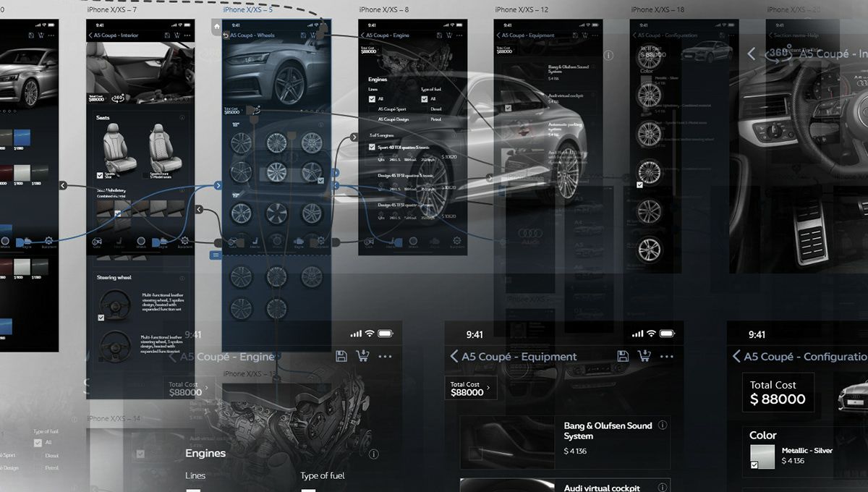Expand Total Cost chevron in large Equipment screen
The image size is (868, 492).
[488, 388]
